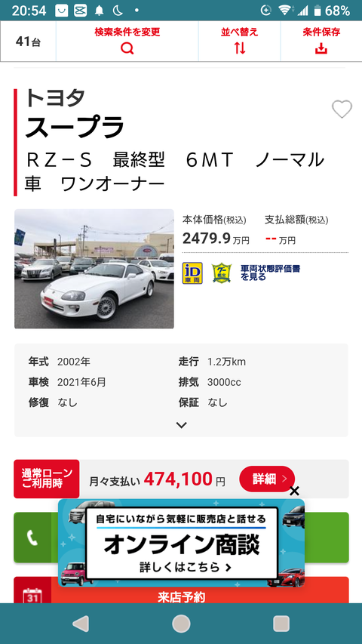
Task: Open the オンライン商談 詳しくはこちら banner
Action: click(x=182, y=543)
